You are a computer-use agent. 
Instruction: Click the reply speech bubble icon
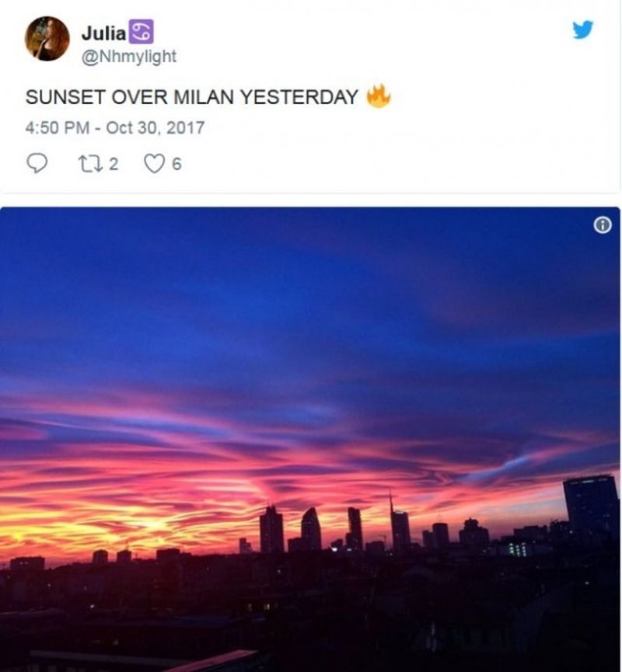click(x=37, y=163)
